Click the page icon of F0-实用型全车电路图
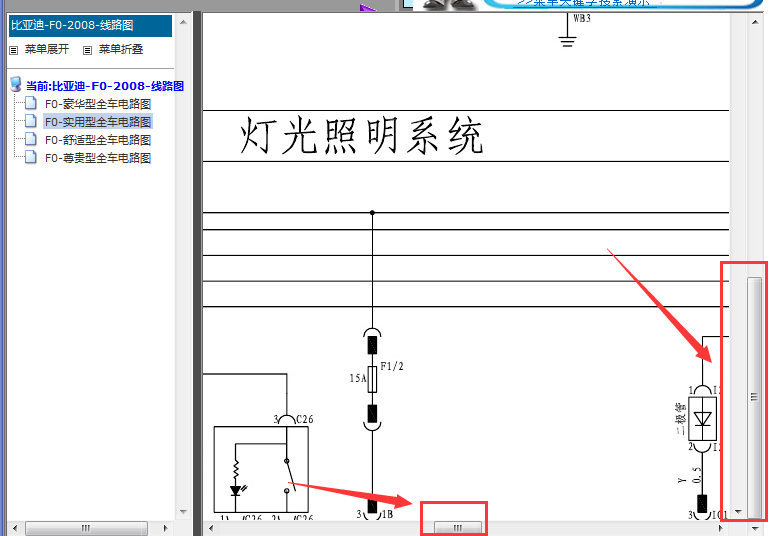The width and height of the screenshot is (771, 536). tap(30, 121)
